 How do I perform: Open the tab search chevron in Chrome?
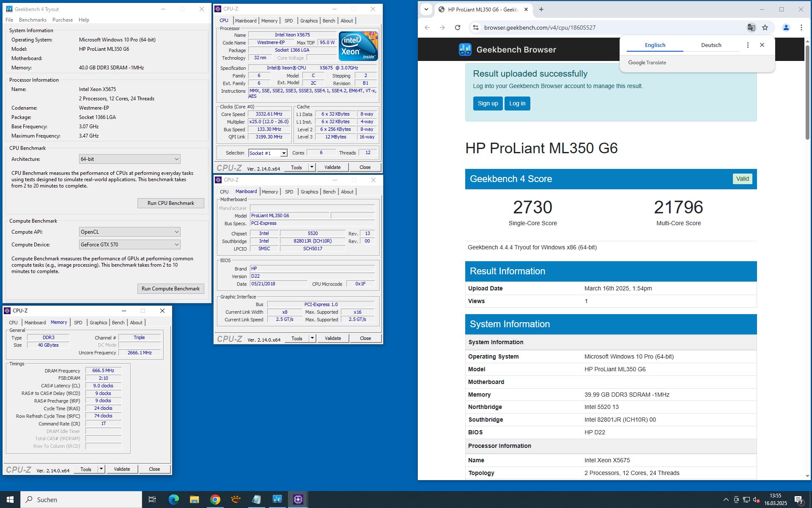[426, 9]
